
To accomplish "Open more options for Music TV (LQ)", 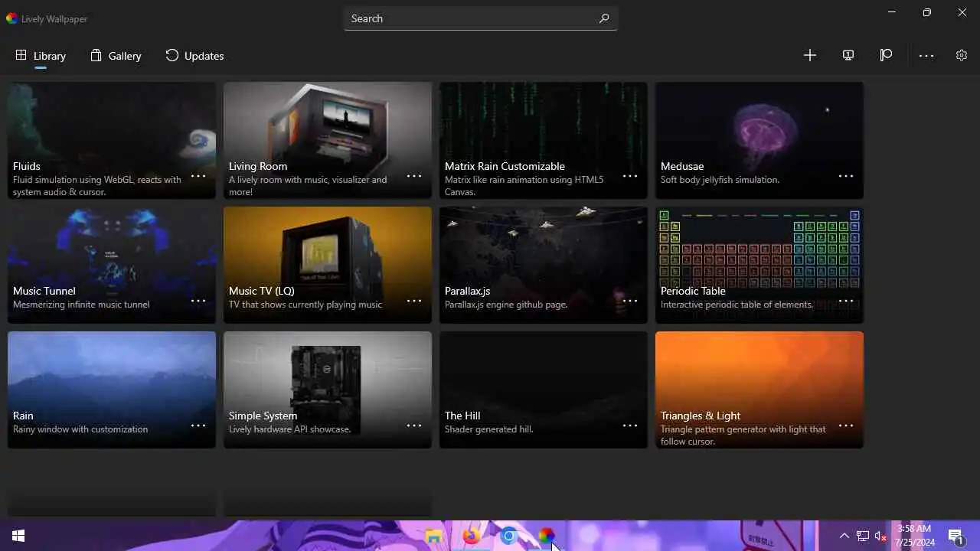I will tap(414, 301).
